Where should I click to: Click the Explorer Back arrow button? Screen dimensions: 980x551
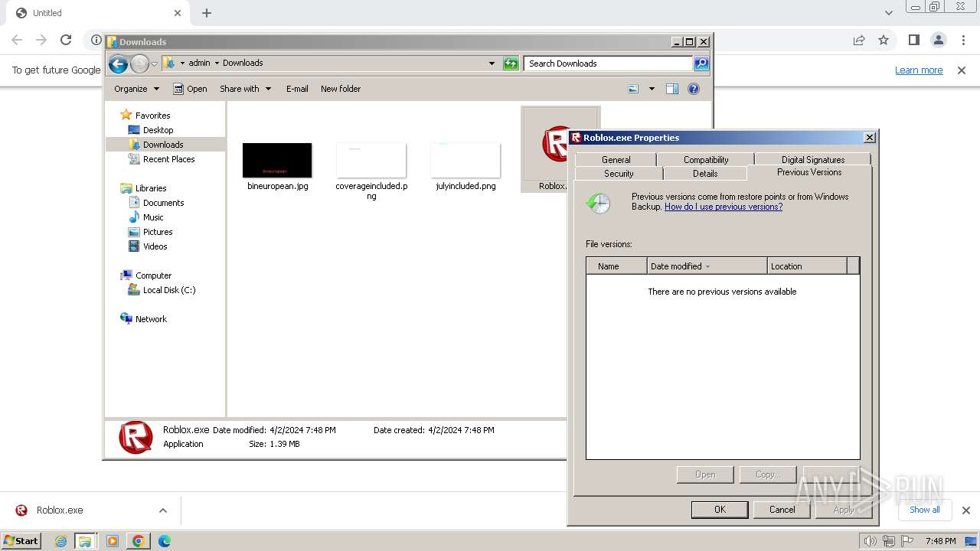coord(118,64)
